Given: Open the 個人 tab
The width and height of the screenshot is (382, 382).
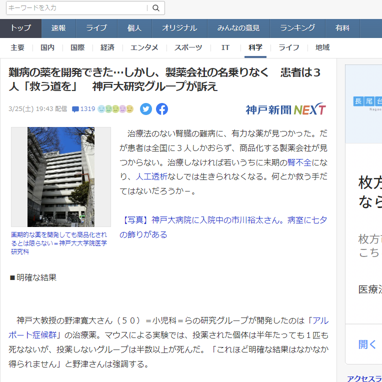Looking at the screenshot, I should pos(135,28).
